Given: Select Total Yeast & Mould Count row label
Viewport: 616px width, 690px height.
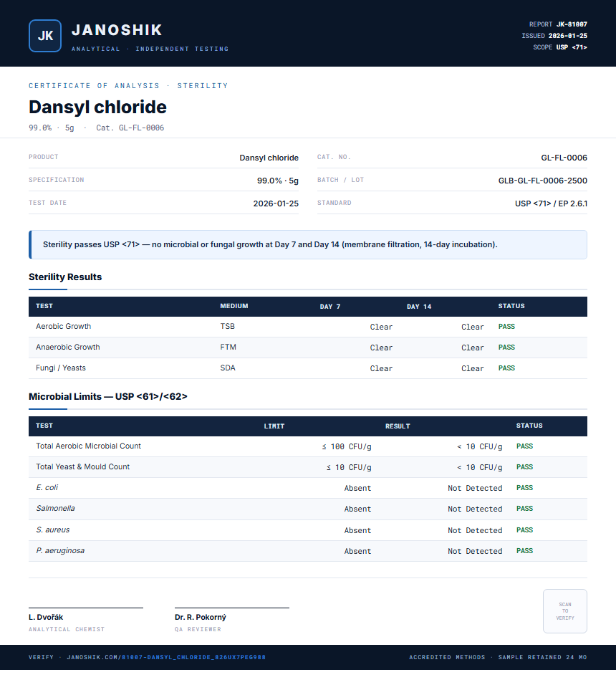Looking at the screenshot, I should pyautogui.click(x=82, y=466).
